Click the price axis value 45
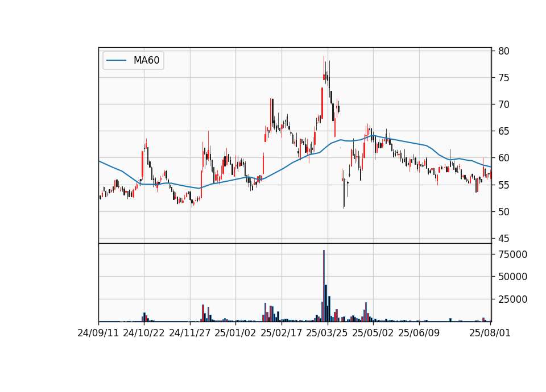 point(504,239)
